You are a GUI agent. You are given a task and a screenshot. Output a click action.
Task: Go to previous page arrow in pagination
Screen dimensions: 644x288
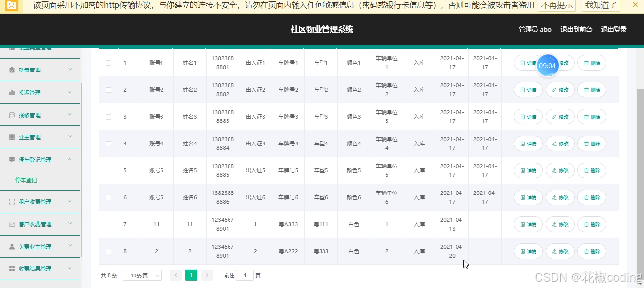tap(176, 275)
